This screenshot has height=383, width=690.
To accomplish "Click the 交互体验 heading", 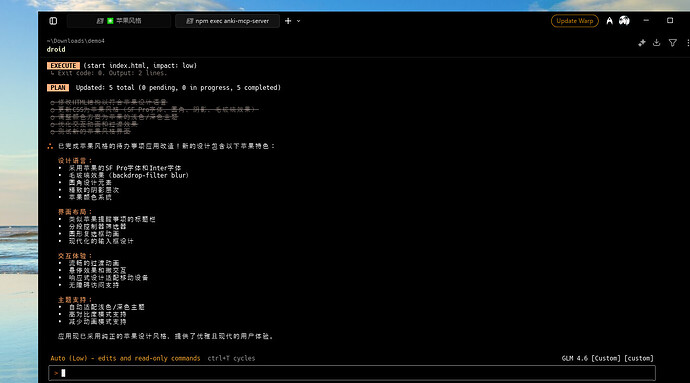I will [x=75, y=256].
